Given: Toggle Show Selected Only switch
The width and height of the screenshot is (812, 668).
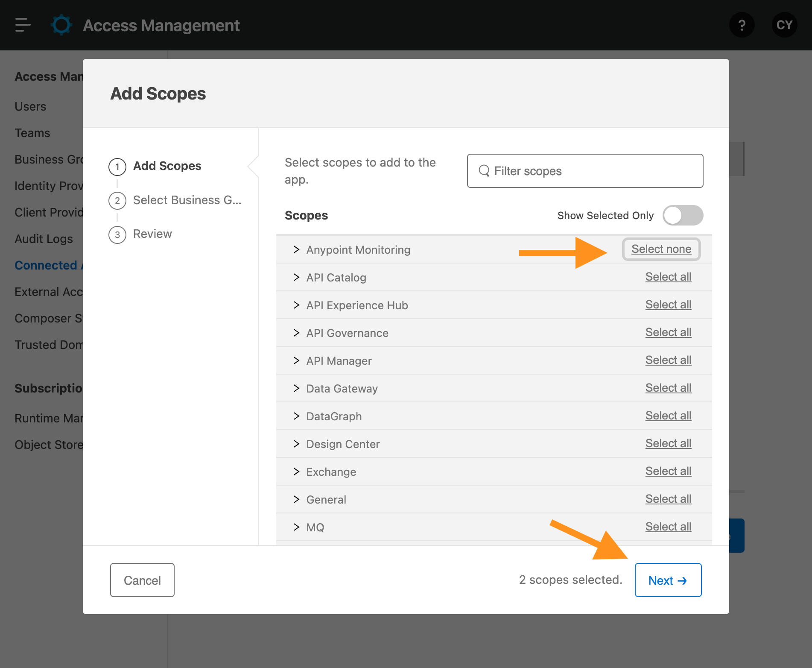Looking at the screenshot, I should (683, 215).
